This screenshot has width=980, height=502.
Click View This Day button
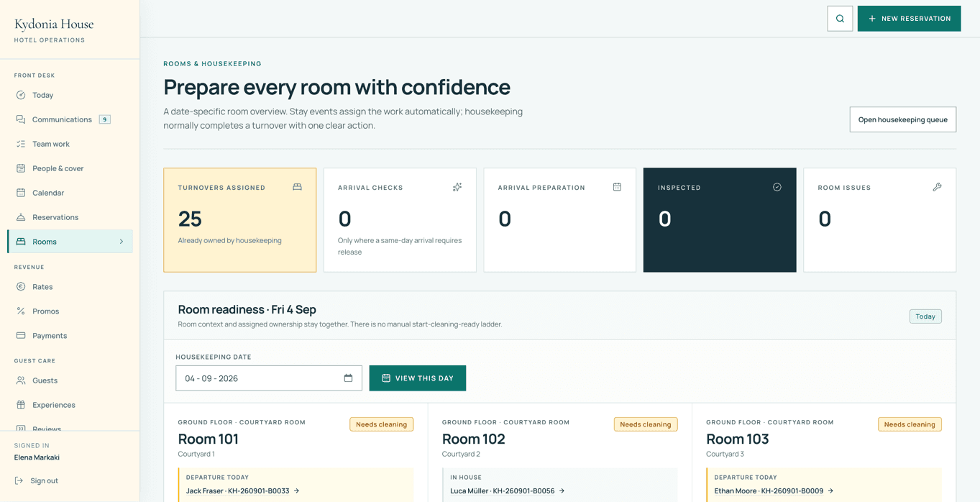click(x=418, y=378)
